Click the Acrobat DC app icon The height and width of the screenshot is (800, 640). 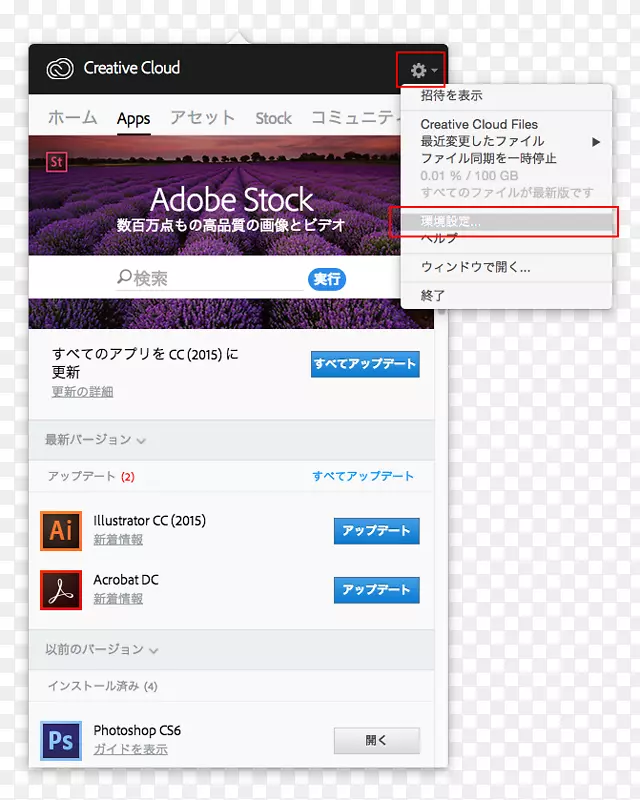[x=61, y=590]
